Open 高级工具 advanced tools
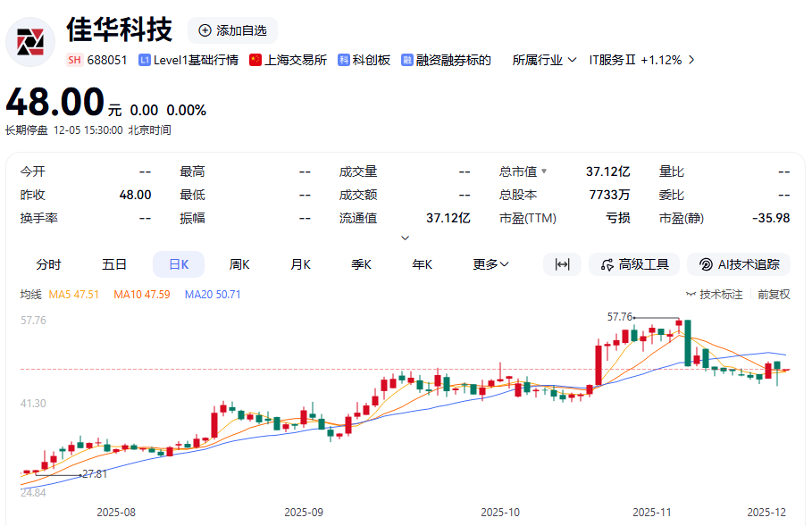 634,264
